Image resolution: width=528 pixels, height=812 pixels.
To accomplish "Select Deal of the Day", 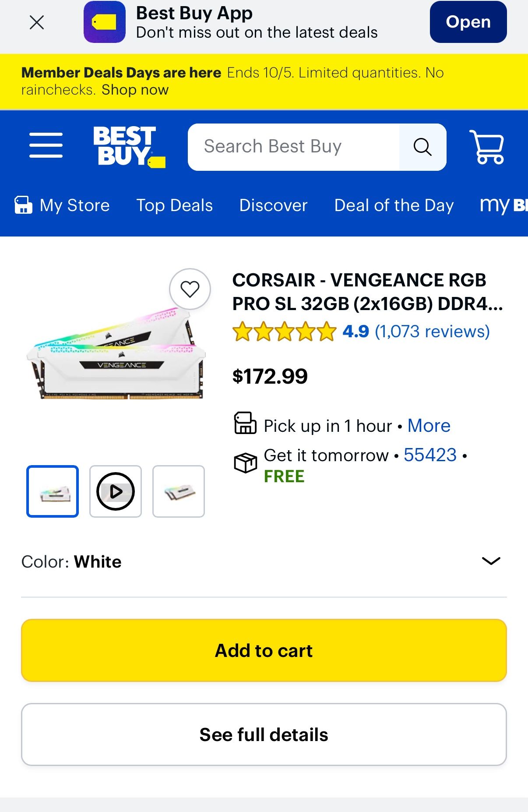I will [394, 205].
